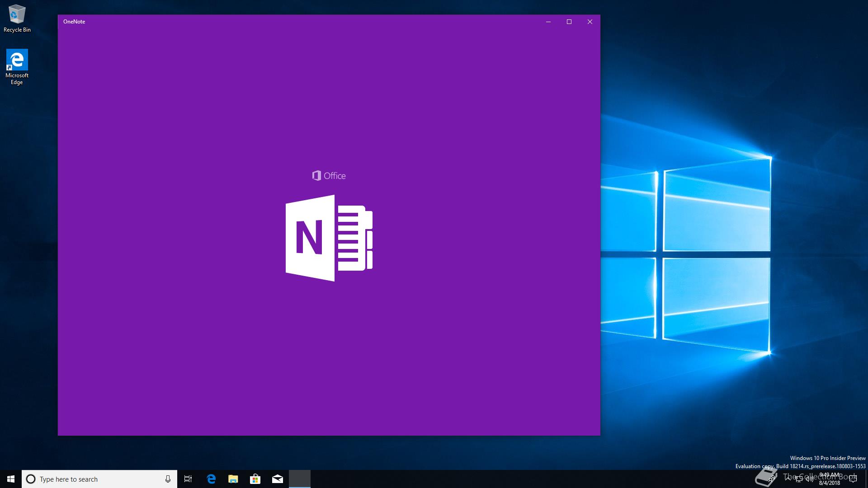Image resolution: width=868 pixels, height=488 pixels.
Task: Open the clock showing 9:49 AM
Action: pos(829,479)
